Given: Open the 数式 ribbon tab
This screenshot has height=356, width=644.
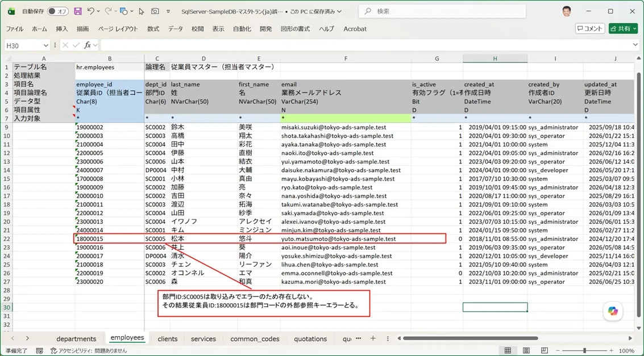Looking at the screenshot, I should pyautogui.click(x=153, y=29).
